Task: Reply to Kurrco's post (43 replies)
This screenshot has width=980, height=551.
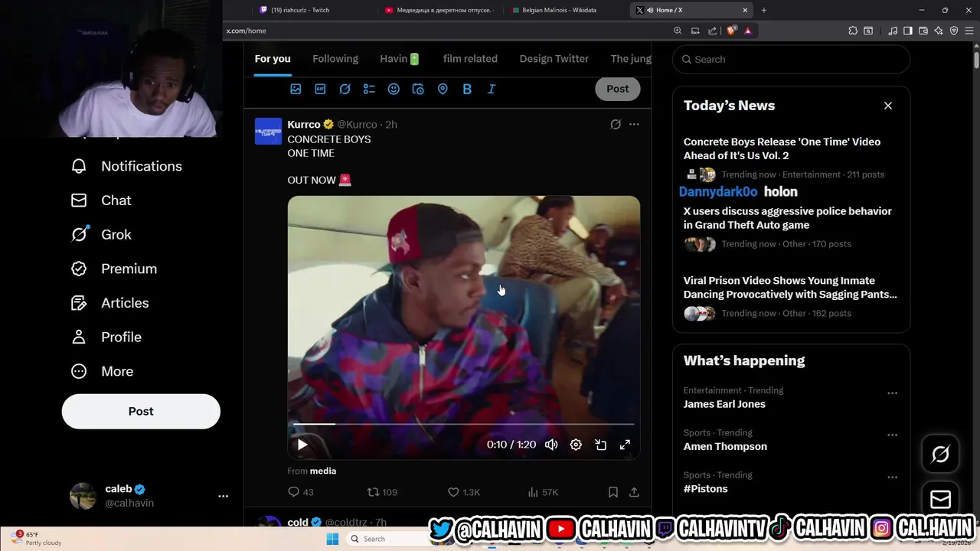Action: (300, 492)
